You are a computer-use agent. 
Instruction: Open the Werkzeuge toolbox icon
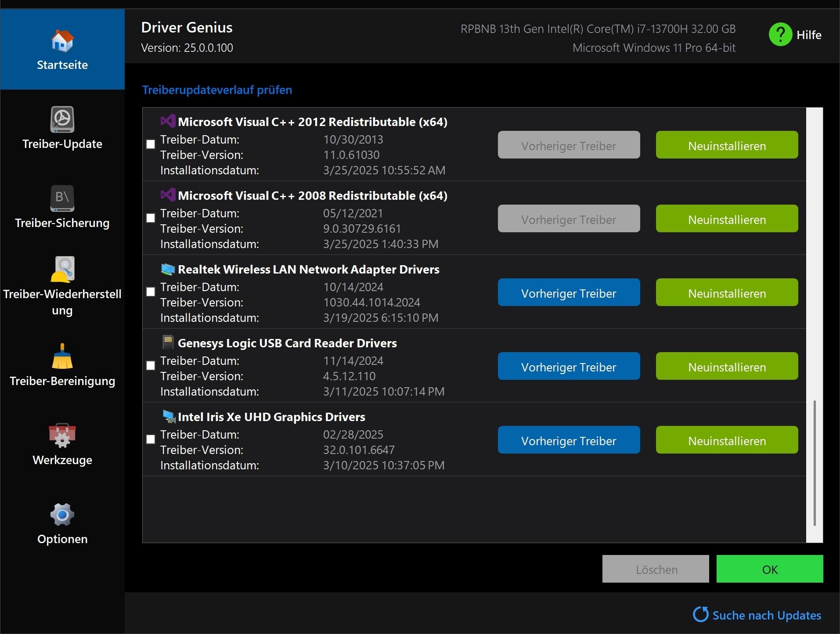62,435
